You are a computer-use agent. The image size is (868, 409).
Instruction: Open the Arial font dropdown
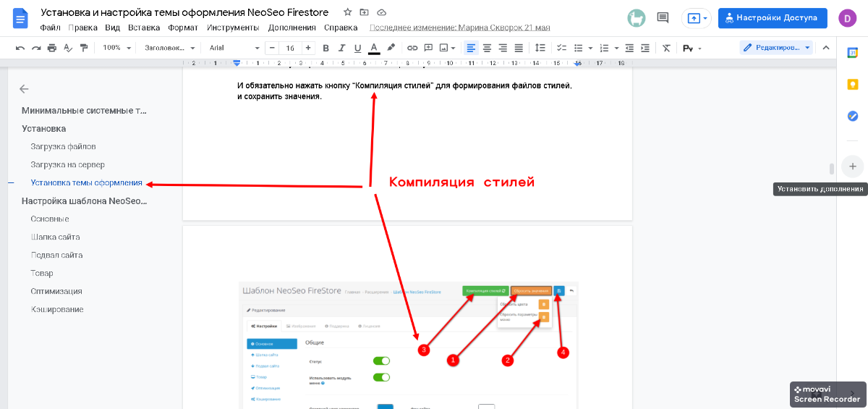[x=234, y=48]
